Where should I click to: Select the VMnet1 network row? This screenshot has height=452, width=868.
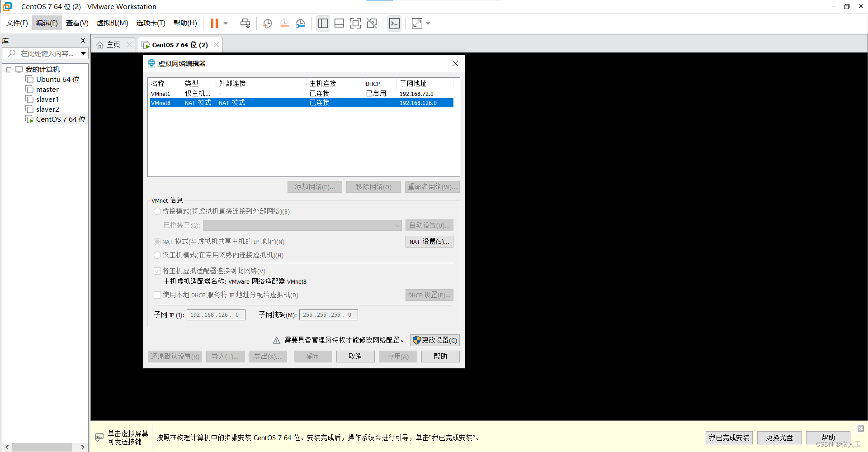(x=302, y=94)
